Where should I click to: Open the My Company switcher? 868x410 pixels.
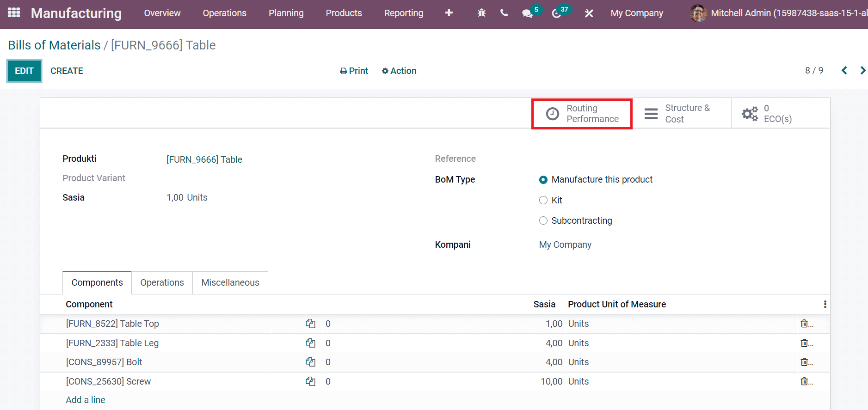637,13
